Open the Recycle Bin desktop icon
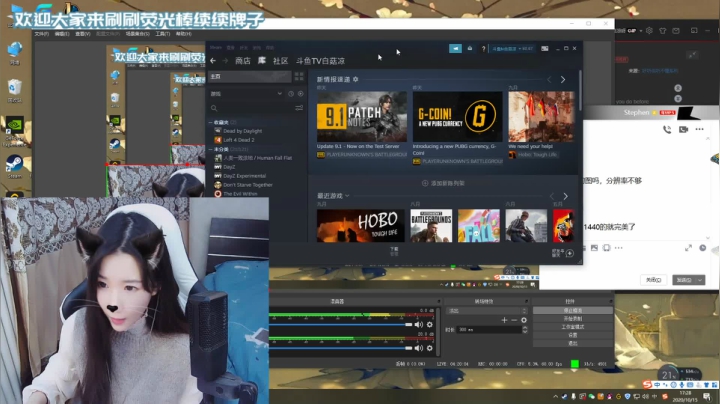The width and height of the screenshot is (720, 404). point(14,90)
